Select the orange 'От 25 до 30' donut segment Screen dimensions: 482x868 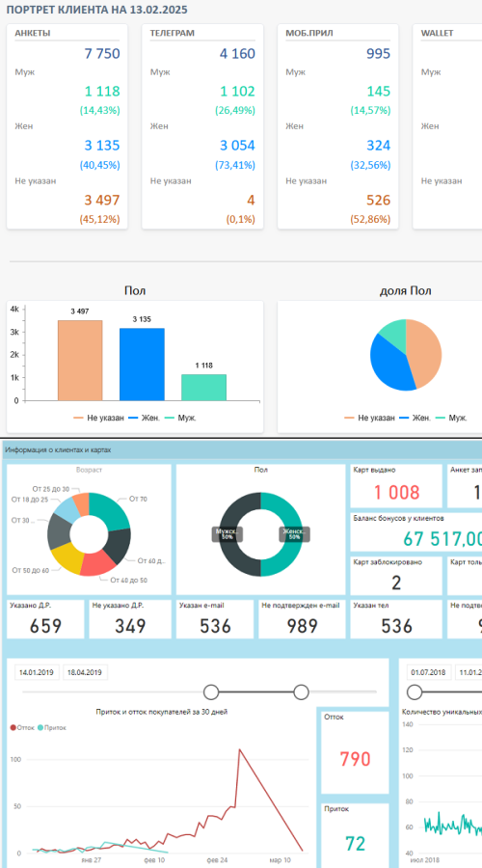pos(81,502)
